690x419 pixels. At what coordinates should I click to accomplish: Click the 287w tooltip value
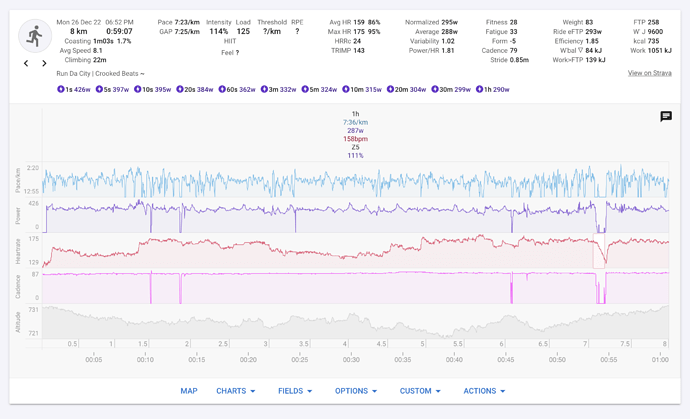[356, 131]
